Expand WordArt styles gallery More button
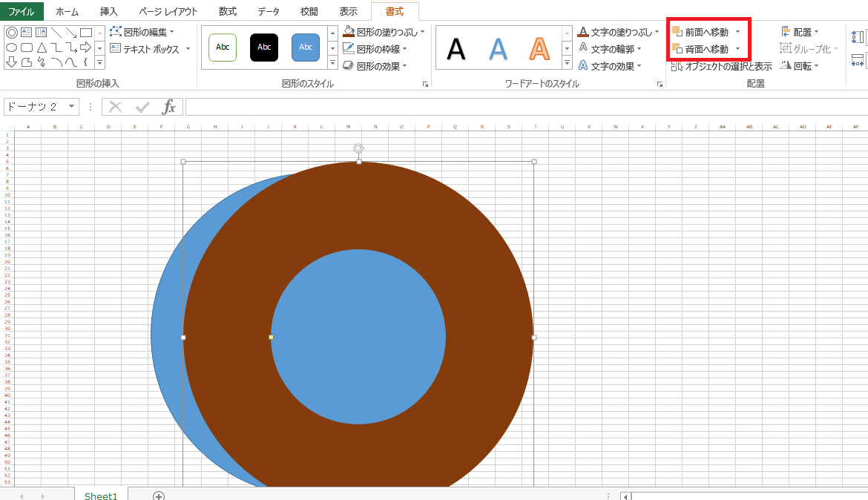The height and width of the screenshot is (500, 868). 568,63
